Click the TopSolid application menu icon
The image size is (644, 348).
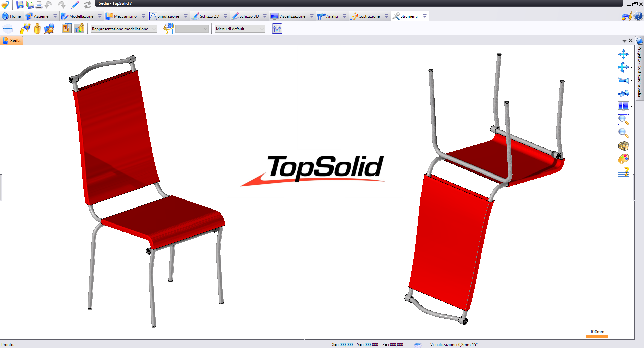(5, 5)
